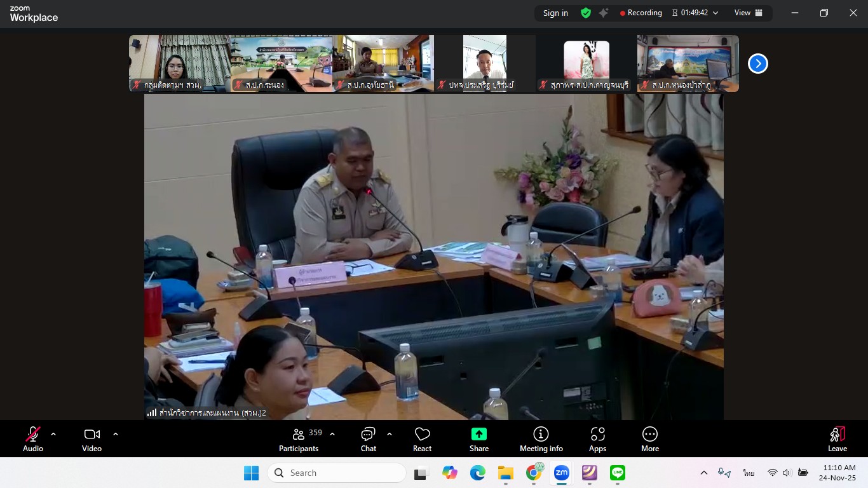
Task: Expand the Participants options chevron
Action: [x=332, y=434]
